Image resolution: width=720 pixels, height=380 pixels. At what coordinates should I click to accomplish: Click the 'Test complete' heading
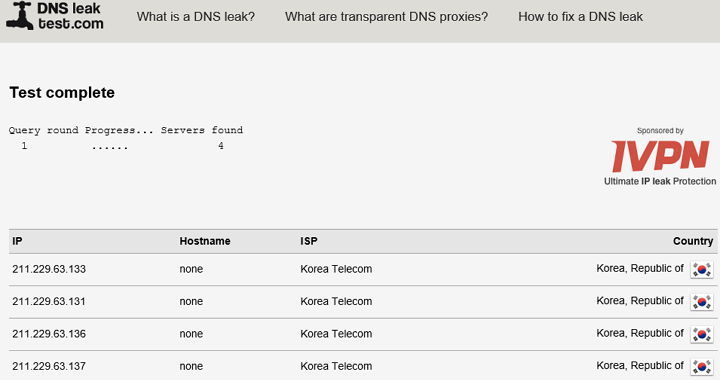coord(62,93)
